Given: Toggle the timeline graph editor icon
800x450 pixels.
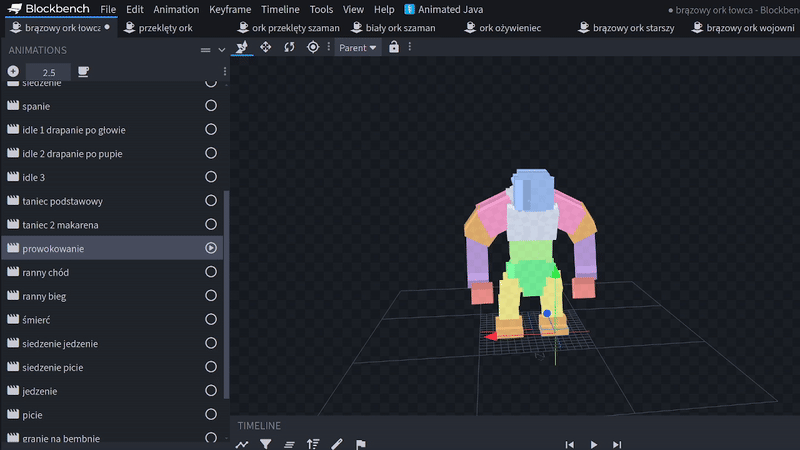Looking at the screenshot, I should tap(242, 444).
